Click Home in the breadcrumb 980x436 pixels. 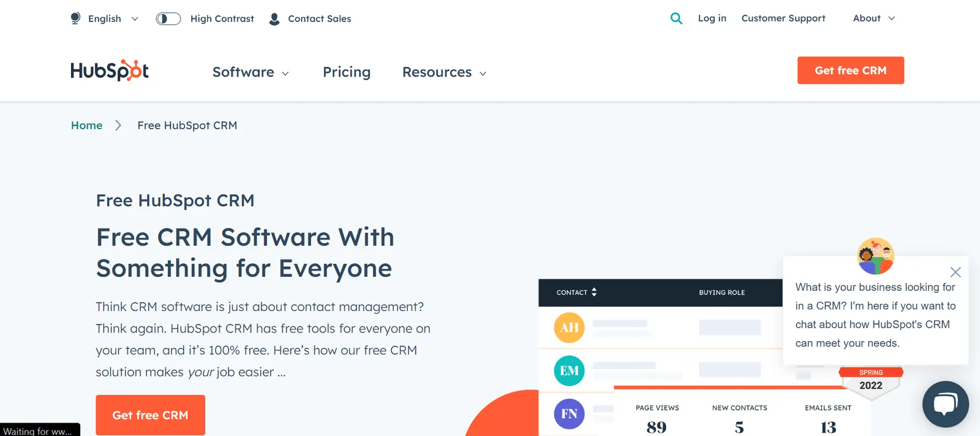point(87,126)
